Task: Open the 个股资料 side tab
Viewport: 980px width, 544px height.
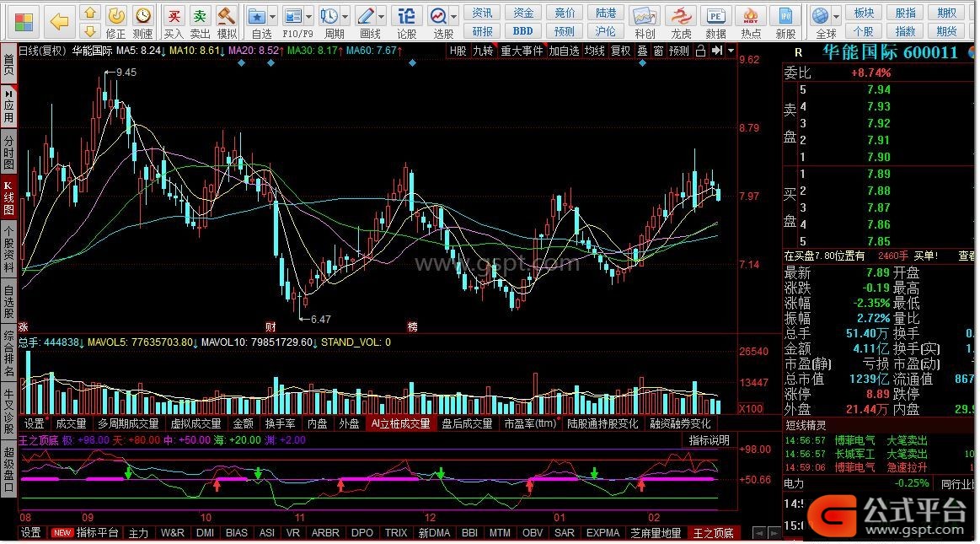Action: 8,248
